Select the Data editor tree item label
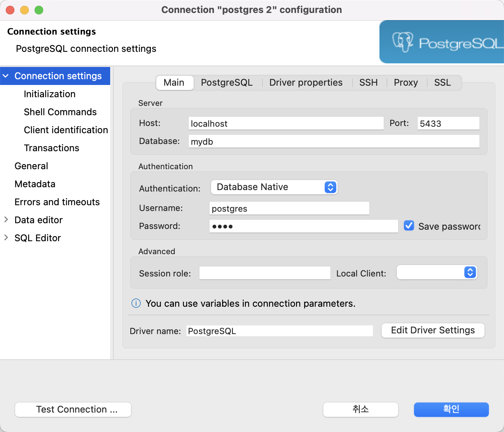 (x=39, y=220)
